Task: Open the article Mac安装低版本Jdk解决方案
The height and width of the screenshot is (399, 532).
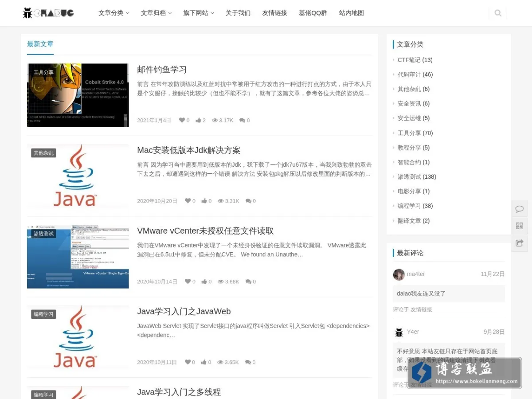Action: [x=189, y=150]
